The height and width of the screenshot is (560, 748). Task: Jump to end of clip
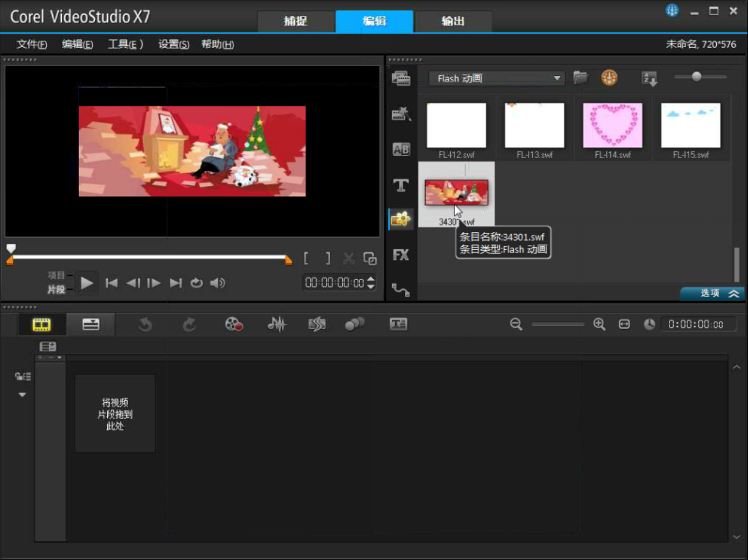[176, 283]
